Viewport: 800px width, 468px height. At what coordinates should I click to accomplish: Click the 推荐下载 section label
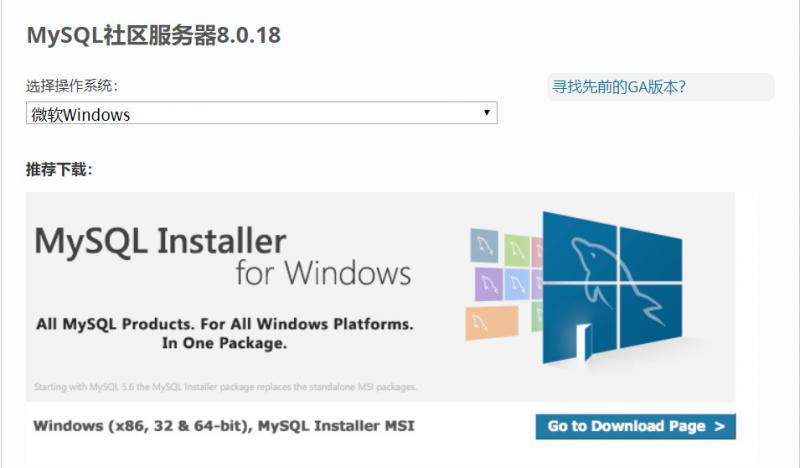59,169
